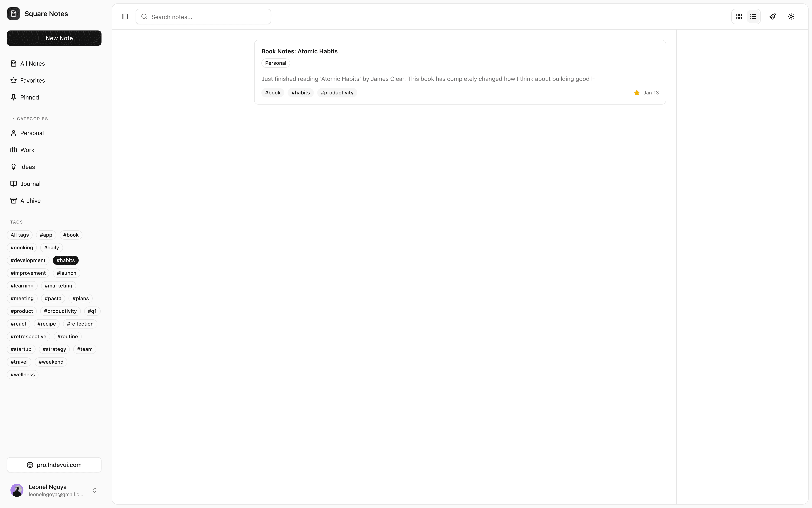Deselect the active #habits sidebar tag
Screen dimensions: 812x508
[66, 260]
